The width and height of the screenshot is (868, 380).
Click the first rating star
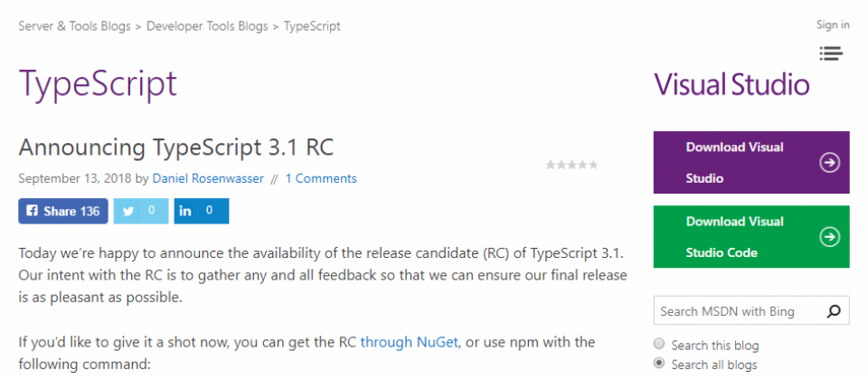551,165
